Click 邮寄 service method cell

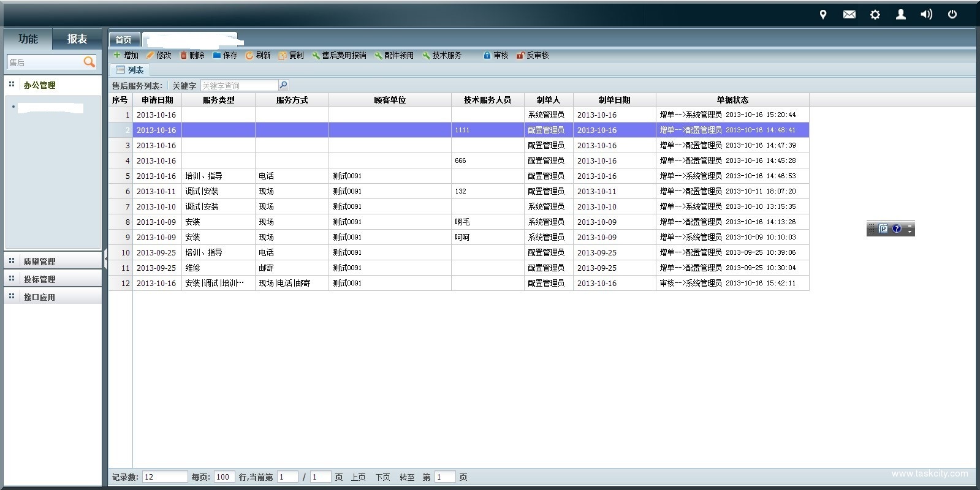pos(292,268)
